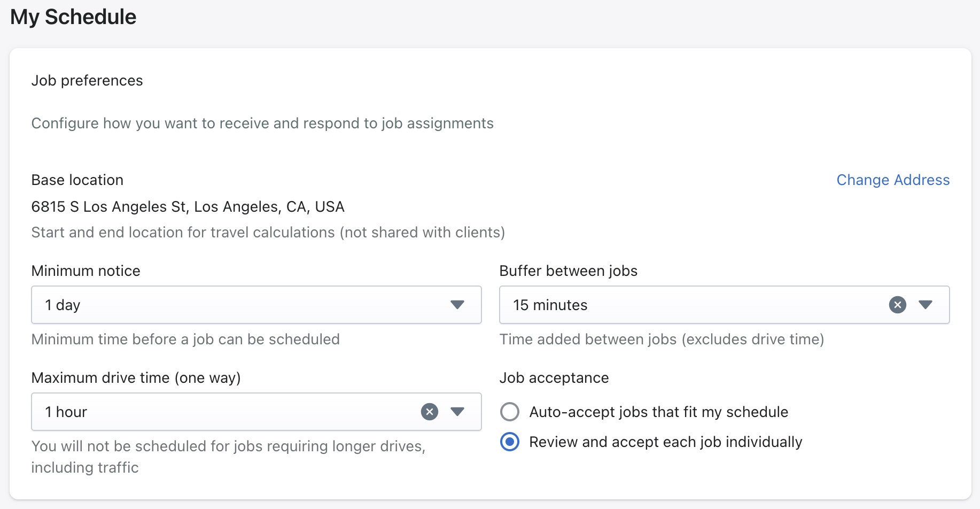Click the "Job preferences" card heading
Viewport: 980px width, 509px height.
click(x=87, y=81)
